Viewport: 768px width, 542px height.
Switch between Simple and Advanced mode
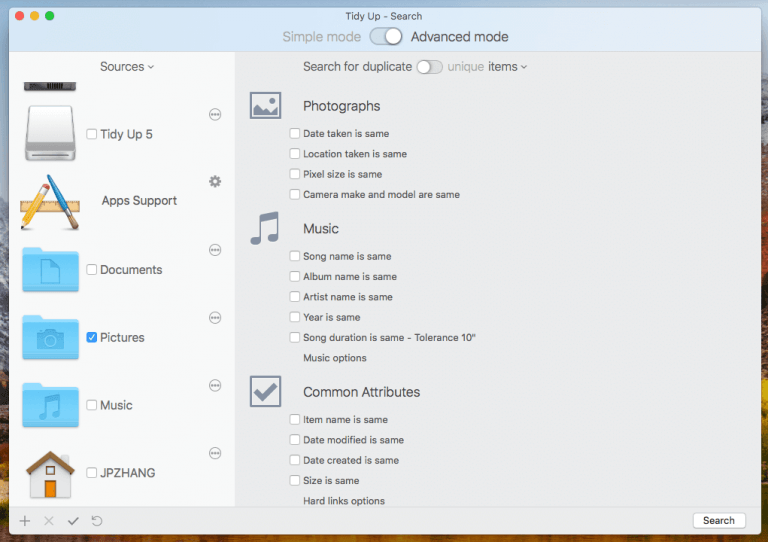(x=386, y=37)
